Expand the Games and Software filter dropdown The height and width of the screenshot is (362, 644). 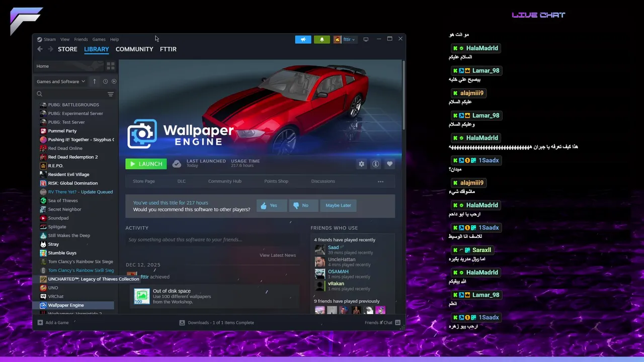61,81
